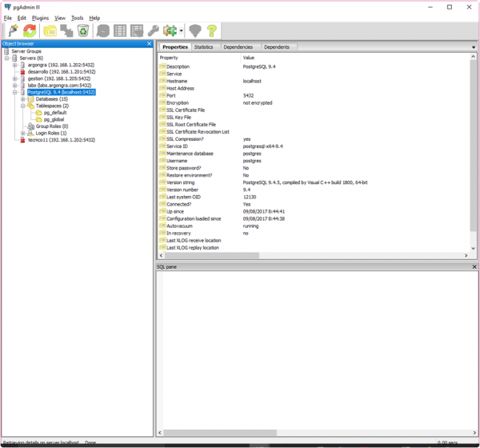This screenshot has height=448, width=480.
Task: Click the Drop object trash icon
Action: tap(83, 31)
